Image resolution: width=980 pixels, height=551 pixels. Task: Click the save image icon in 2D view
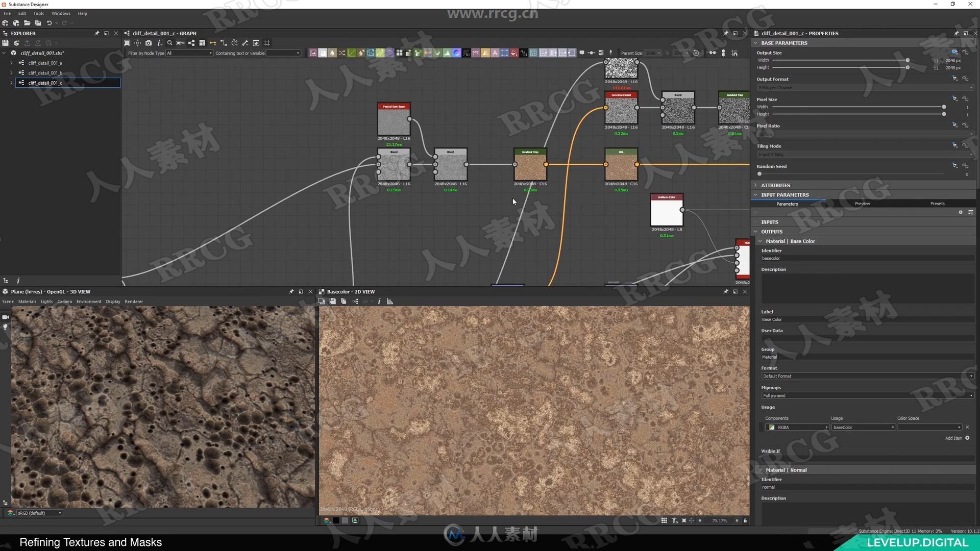coord(332,302)
